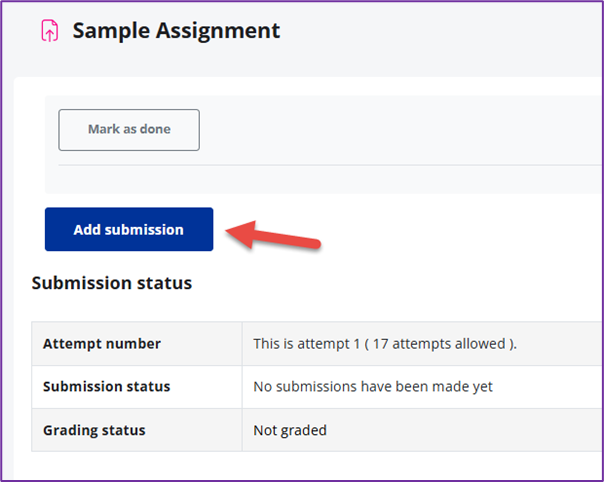
Task: Select the Submission status table row label
Action: point(106,387)
